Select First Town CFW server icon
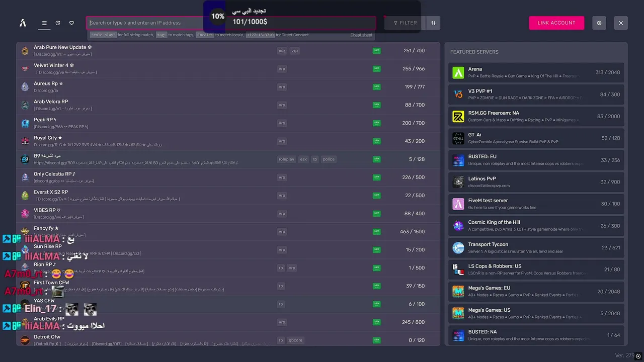Image resolution: width=644 pixels, height=362 pixels. (25, 286)
